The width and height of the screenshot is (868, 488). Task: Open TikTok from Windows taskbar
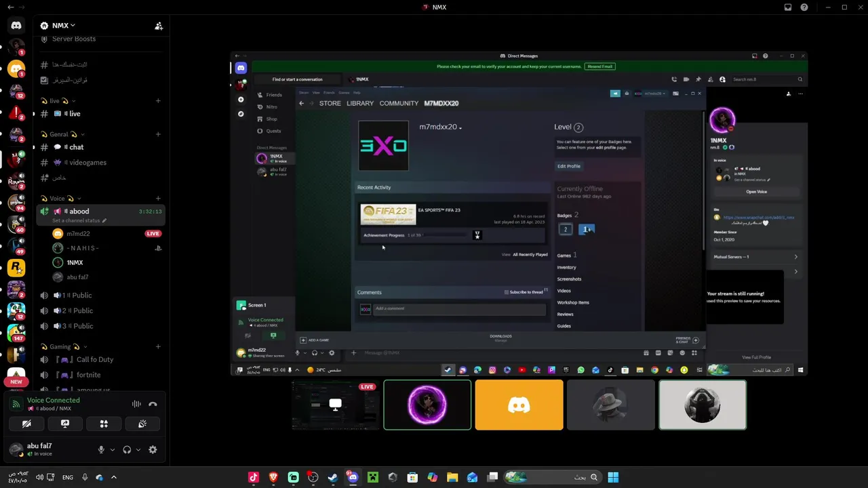tap(254, 477)
